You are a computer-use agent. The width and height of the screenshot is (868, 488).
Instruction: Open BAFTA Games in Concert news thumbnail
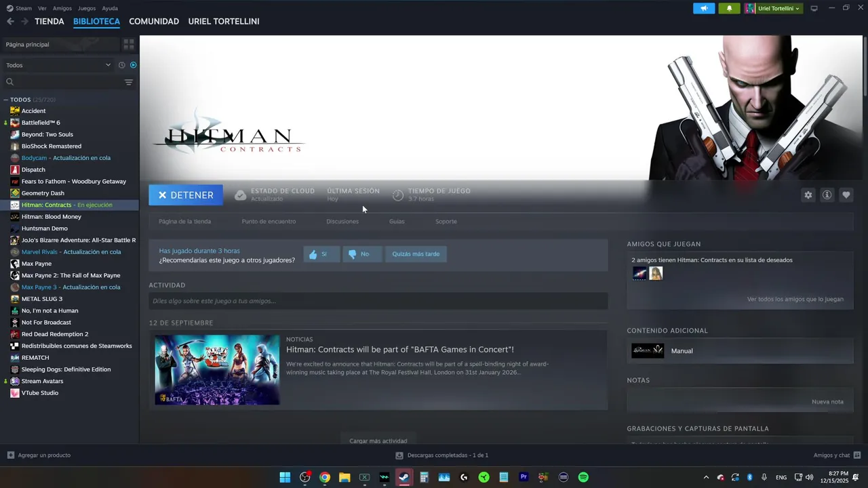[x=217, y=369]
